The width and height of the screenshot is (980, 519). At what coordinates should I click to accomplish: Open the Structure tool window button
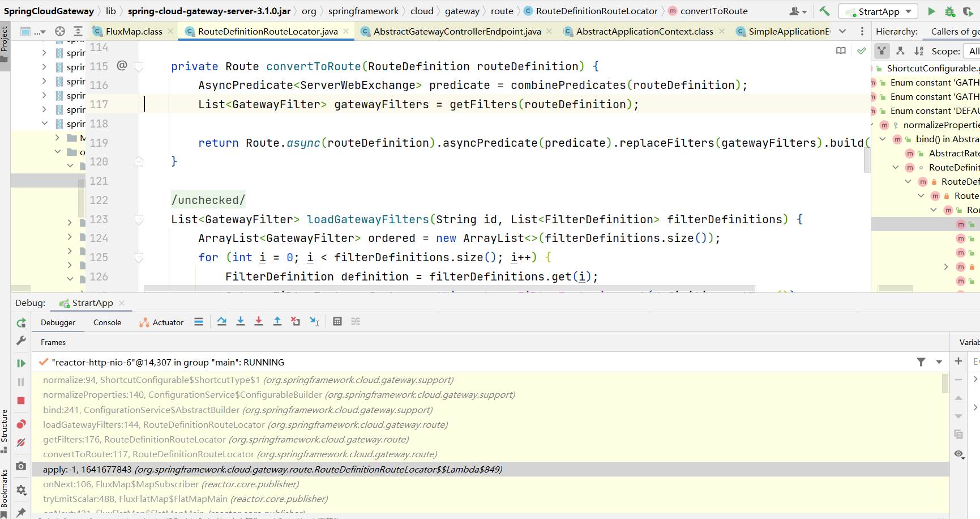pos(5,431)
